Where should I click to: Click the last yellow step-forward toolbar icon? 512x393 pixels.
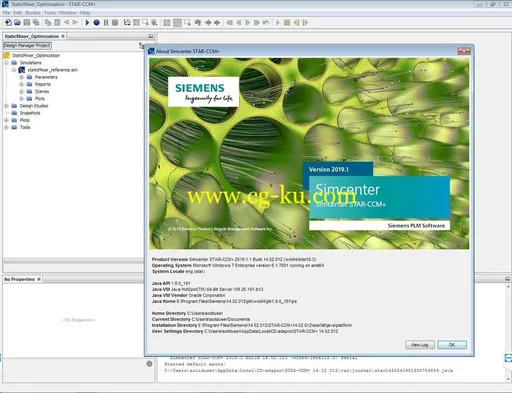[305, 22]
